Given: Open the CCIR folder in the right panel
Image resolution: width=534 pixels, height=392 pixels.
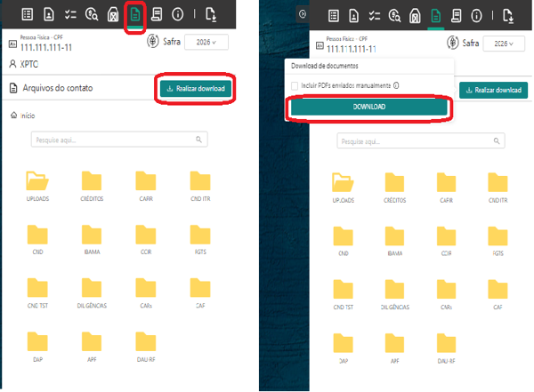Looking at the screenshot, I should point(446,241).
